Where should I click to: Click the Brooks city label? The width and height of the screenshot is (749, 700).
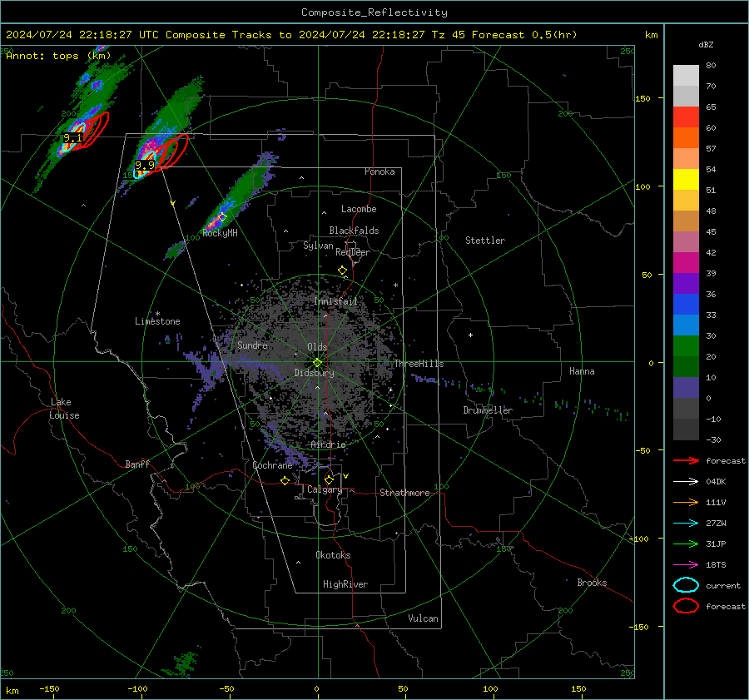[x=592, y=583]
